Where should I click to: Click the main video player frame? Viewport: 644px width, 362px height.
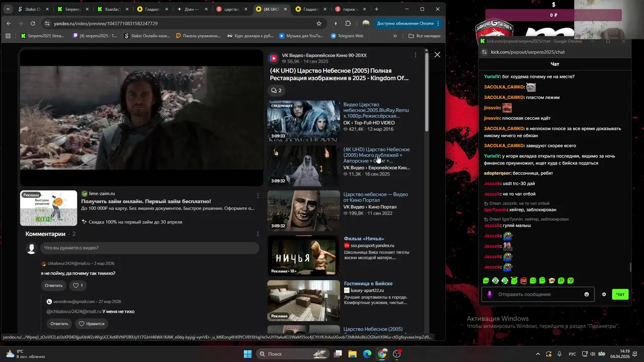click(x=141, y=118)
